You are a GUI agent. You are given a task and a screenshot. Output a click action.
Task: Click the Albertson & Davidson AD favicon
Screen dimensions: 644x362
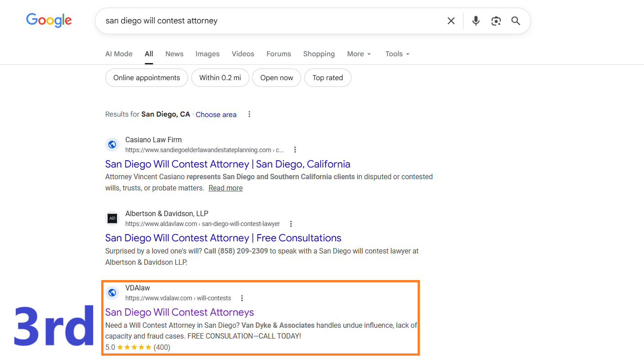(112, 218)
